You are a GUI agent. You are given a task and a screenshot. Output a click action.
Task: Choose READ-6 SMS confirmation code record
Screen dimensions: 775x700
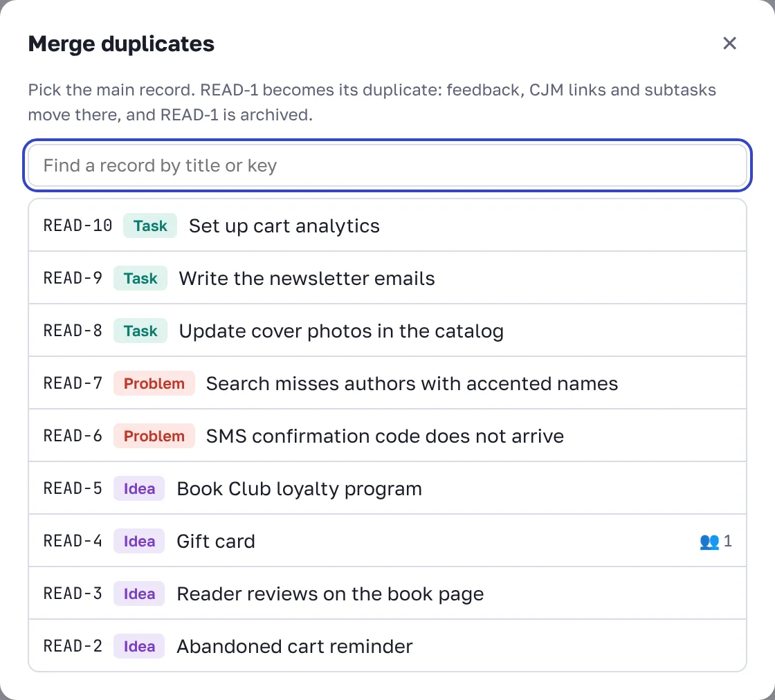(x=387, y=436)
